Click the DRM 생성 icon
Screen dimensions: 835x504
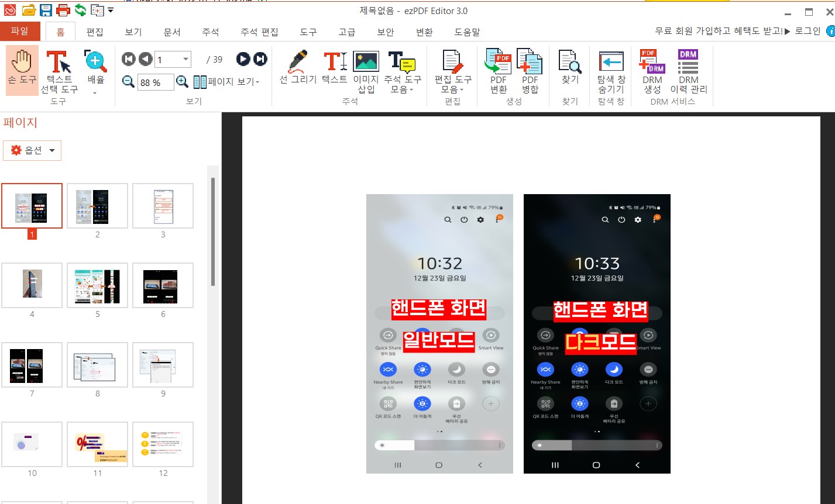(x=652, y=71)
